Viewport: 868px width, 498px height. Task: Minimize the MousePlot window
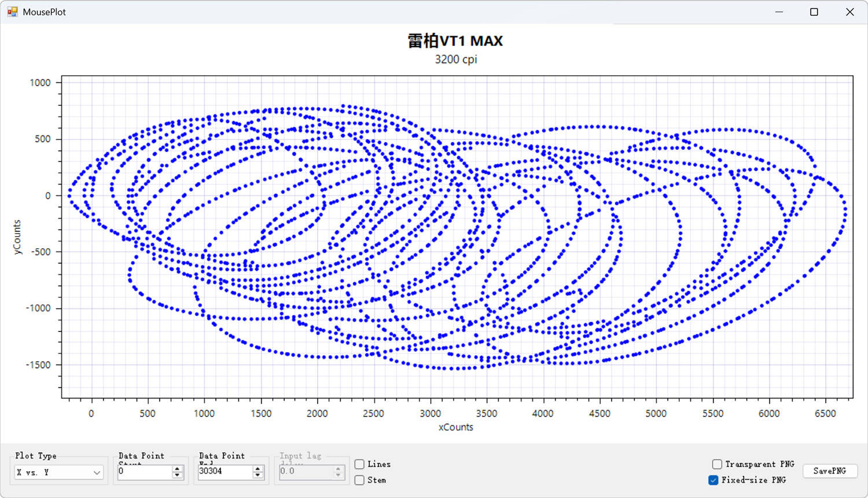click(x=778, y=12)
